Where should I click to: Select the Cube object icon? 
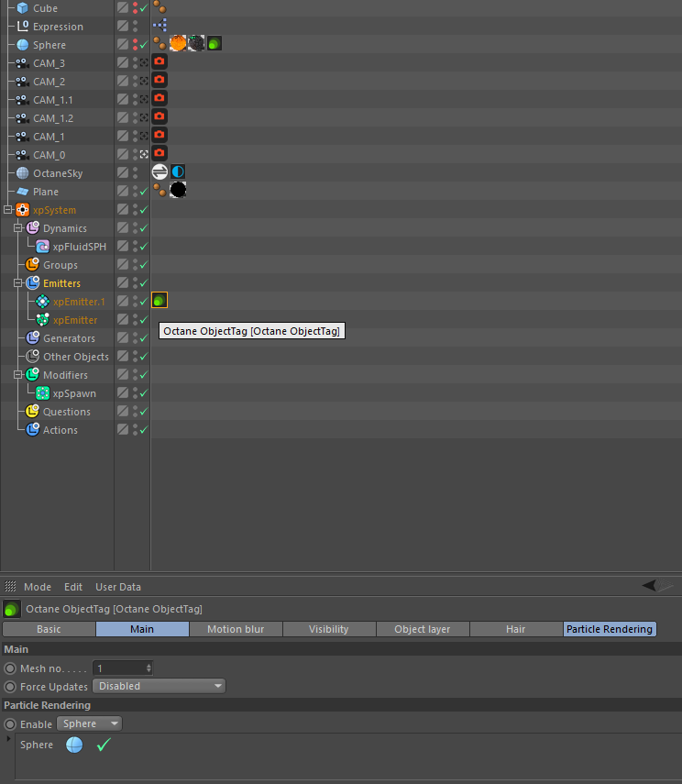tap(23, 7)
